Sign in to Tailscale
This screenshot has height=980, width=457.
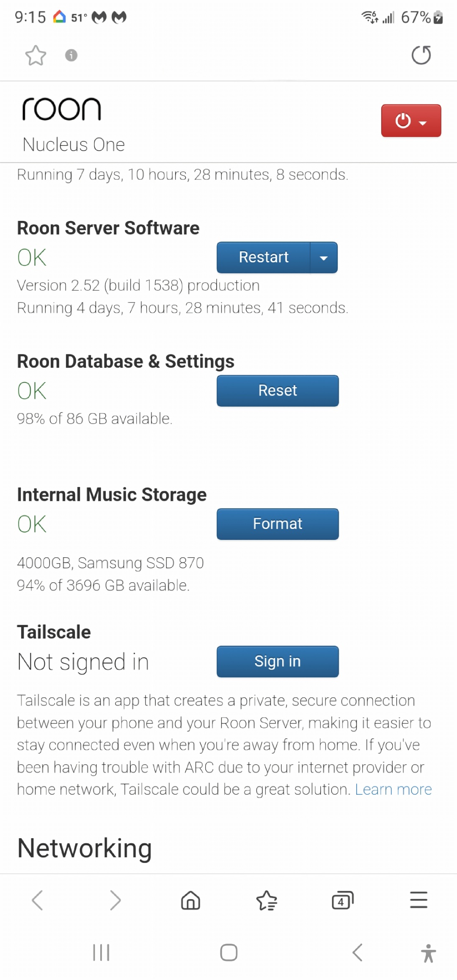[278, 661]
